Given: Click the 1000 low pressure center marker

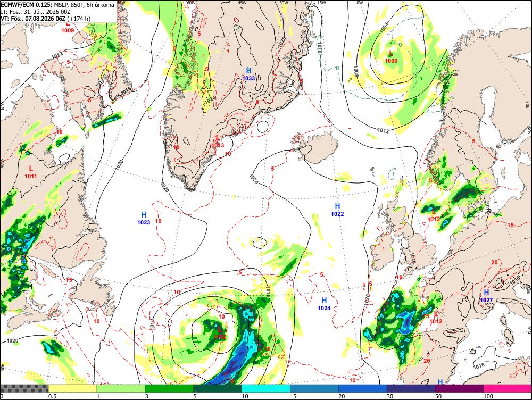Looking at the screenshot, I should pos(391,57).
